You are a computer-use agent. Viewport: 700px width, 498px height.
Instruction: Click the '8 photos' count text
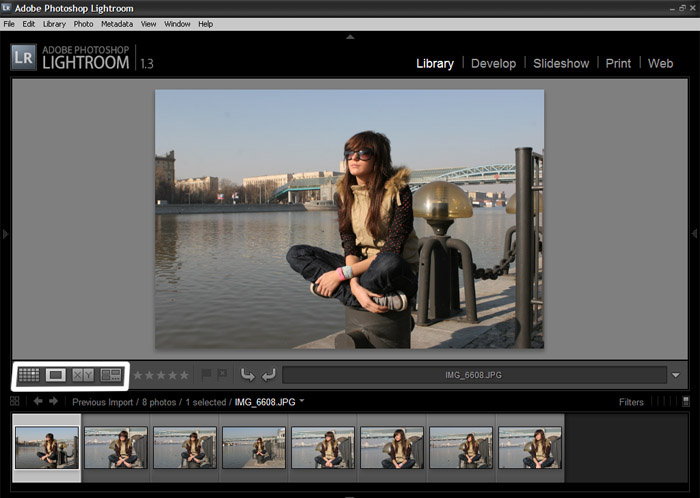(159, 402)
